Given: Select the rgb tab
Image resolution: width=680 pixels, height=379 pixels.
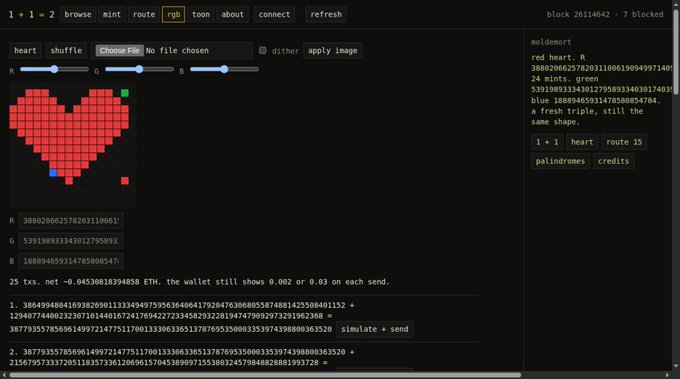Looking at the screenshot, I should [173, 14].
